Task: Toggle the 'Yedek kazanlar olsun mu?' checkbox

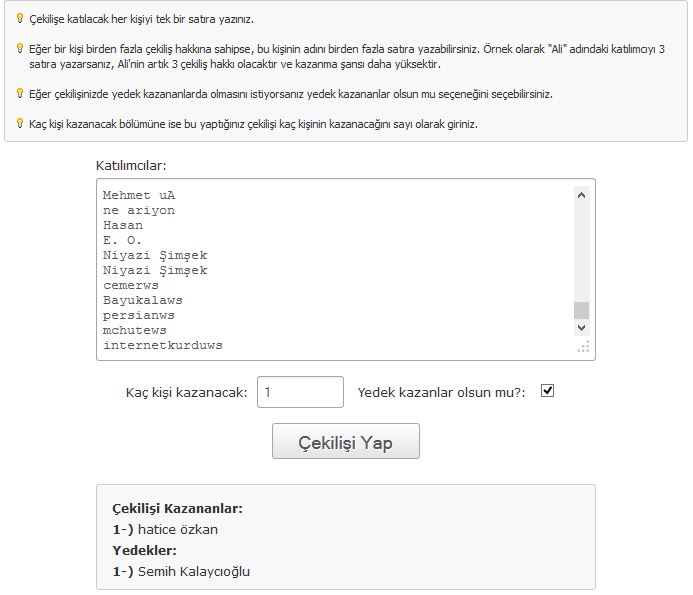Action: coord(547,391)
